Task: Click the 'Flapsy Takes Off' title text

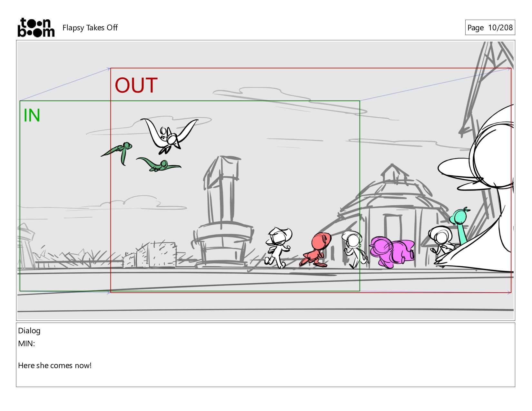Action: pos(90,28)
